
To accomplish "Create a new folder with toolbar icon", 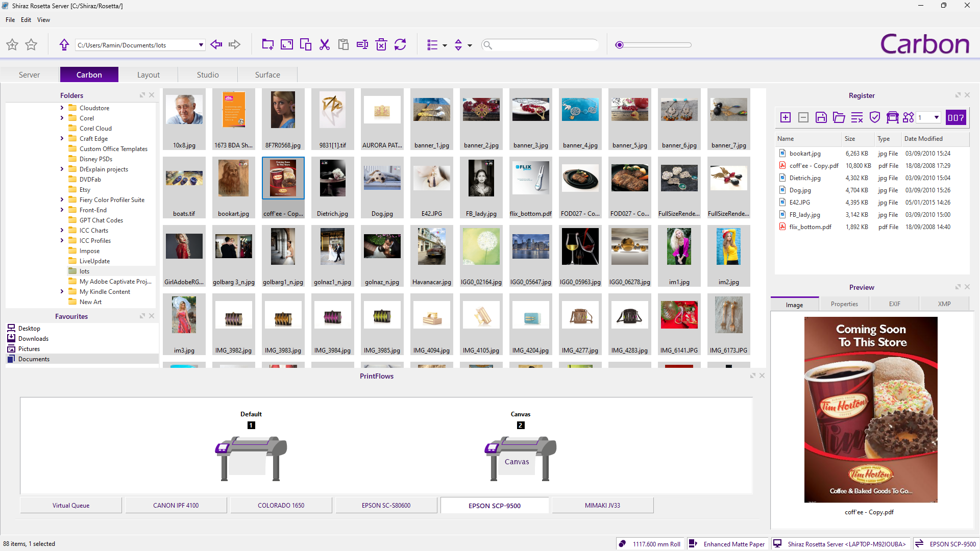I will coord(267,45).
